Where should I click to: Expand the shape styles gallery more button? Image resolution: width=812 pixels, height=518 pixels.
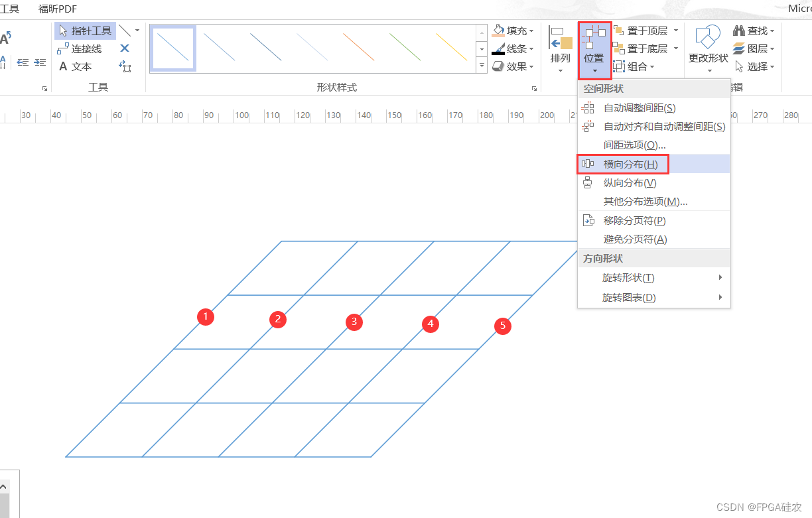click(482, 65)
